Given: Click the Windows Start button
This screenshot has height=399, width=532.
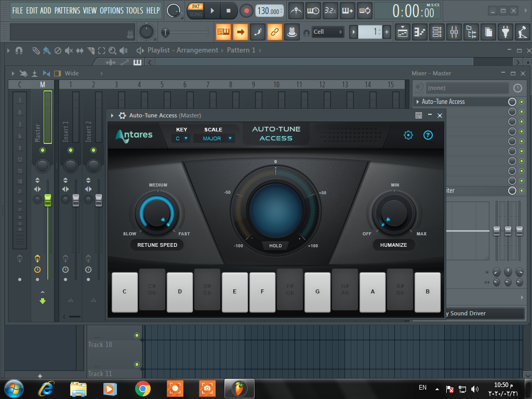Looking at the screenshot, I should point(14,389).
